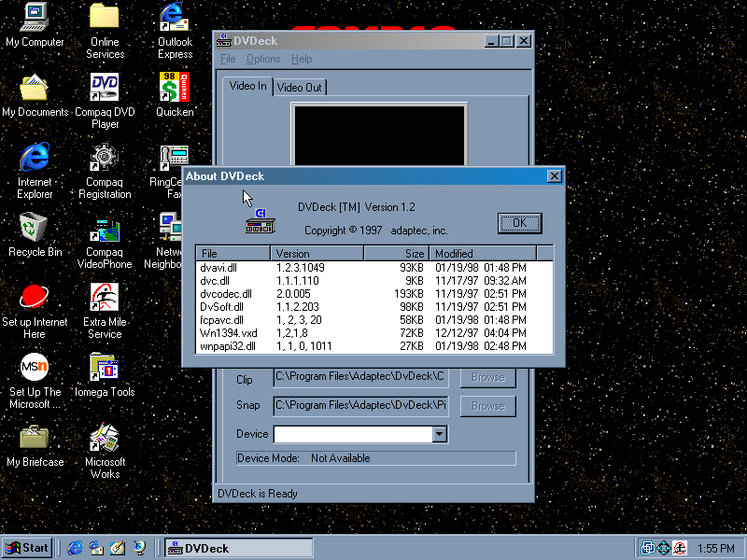747x560 pixels.
Task: Click the DVDeck is Ready status bar
Action: tap(373, 494)
